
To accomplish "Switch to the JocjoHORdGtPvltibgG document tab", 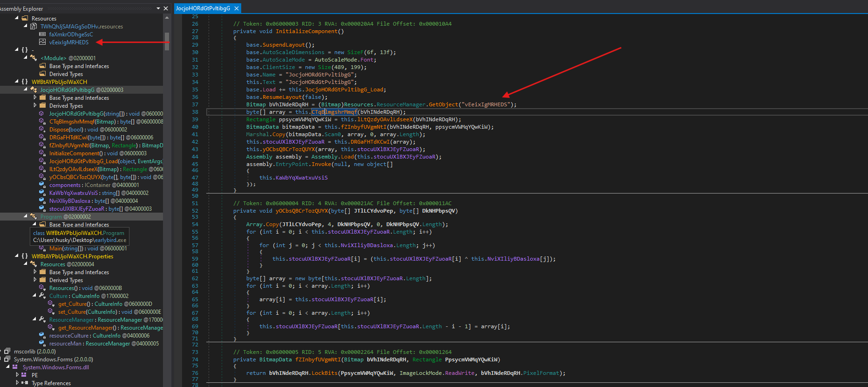I will [203, 8].
